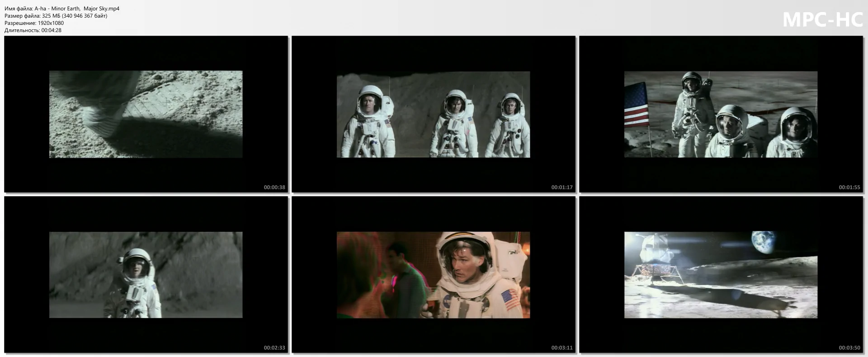Open the thumbnail at 00:01:55 with American flag

click(721, 114)
